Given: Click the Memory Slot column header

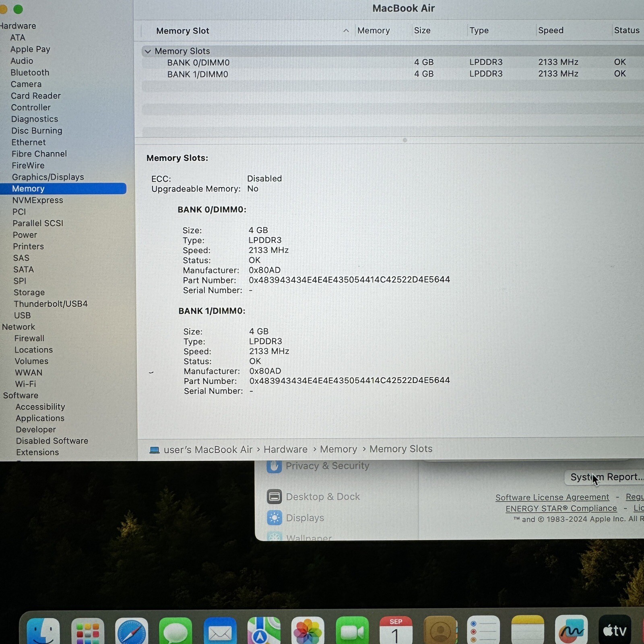Looking at the screenshot, I should click(x=183, y=31).
